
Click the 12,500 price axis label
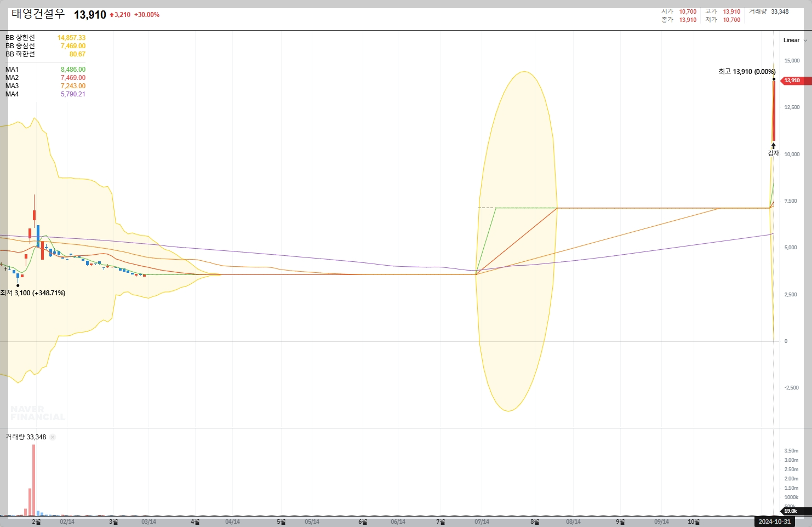pyautogui.click(x=792, y=107)
